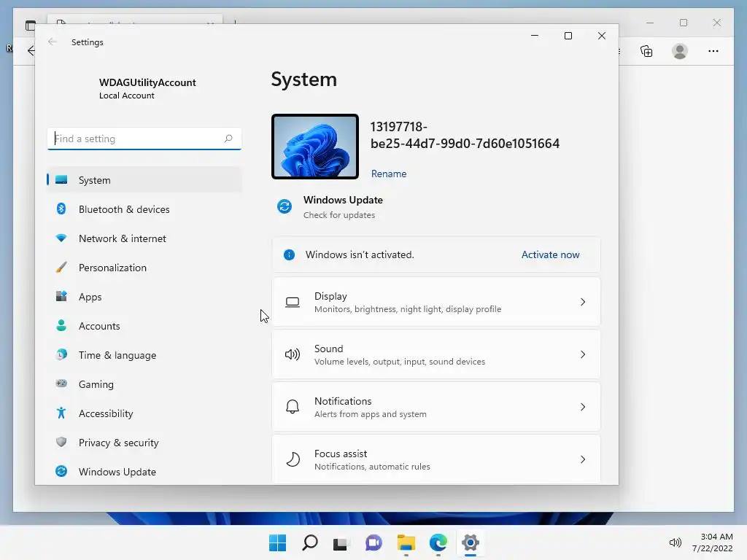
Task: Click the Windows Update sidebar icon
Action: 61,471
